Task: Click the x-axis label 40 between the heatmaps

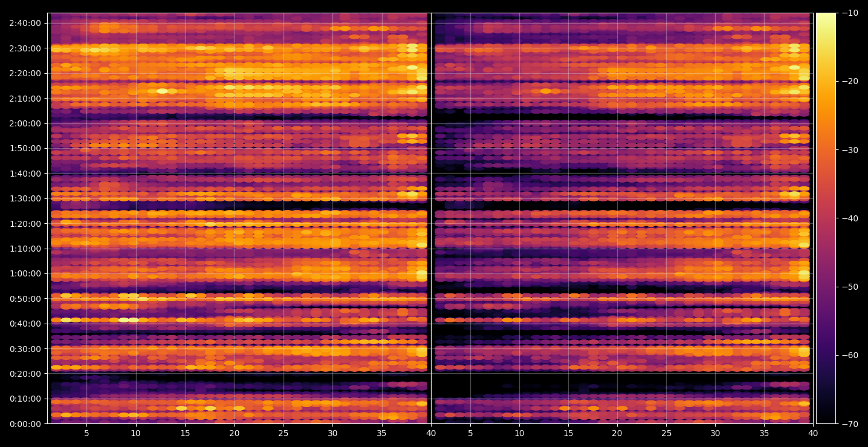Action: 431,433
